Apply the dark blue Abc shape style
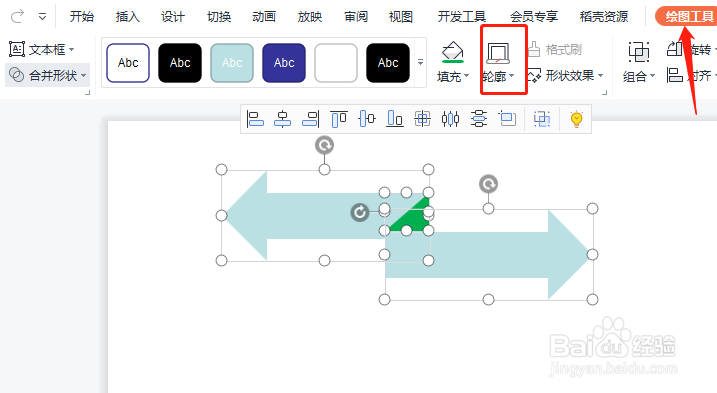Image resolution: width=717 pixels, height=393 pixels. pos(284,63)
